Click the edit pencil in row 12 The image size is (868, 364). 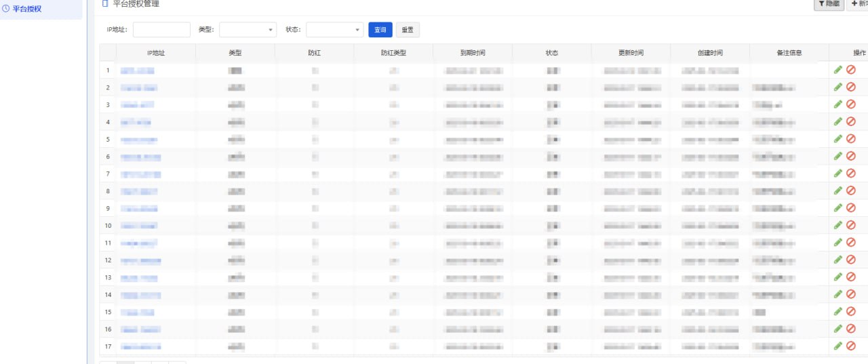point(838,260)
